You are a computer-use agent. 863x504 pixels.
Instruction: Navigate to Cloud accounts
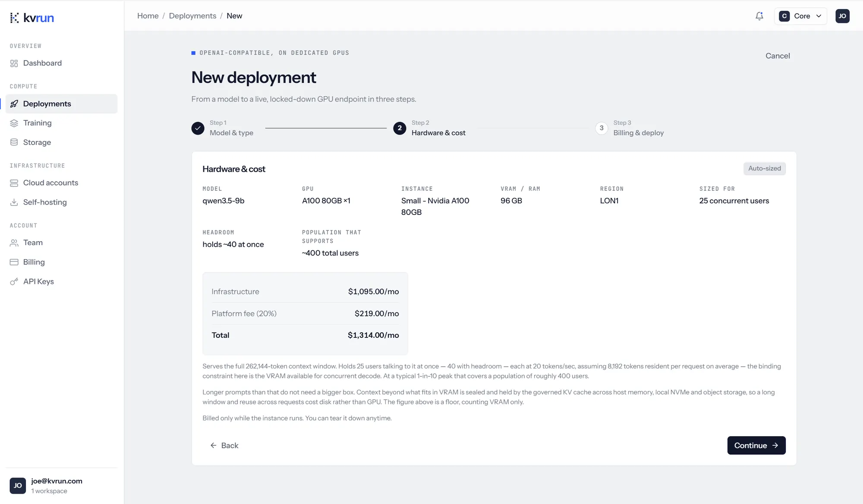61,183
